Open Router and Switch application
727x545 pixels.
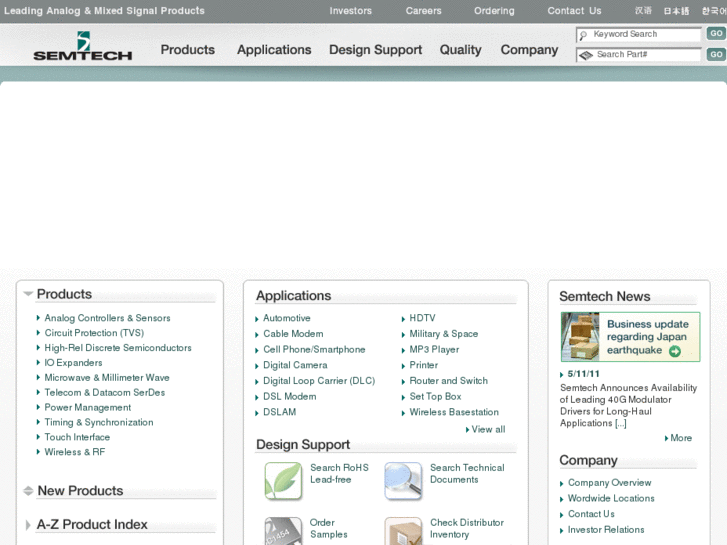click(x=448, y=381)
